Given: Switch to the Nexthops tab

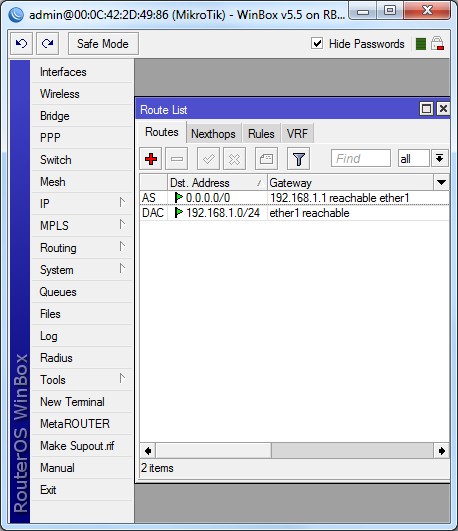Looking at the screenshot, I should (x=213, y=133).
